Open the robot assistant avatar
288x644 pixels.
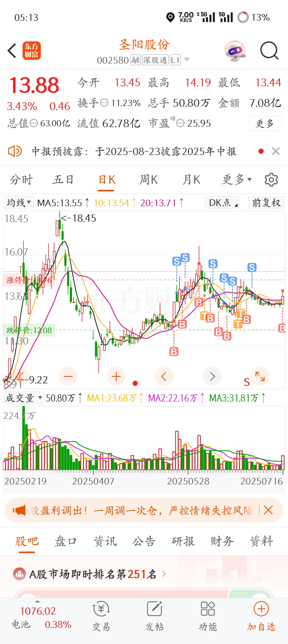[x=235, y=51]
